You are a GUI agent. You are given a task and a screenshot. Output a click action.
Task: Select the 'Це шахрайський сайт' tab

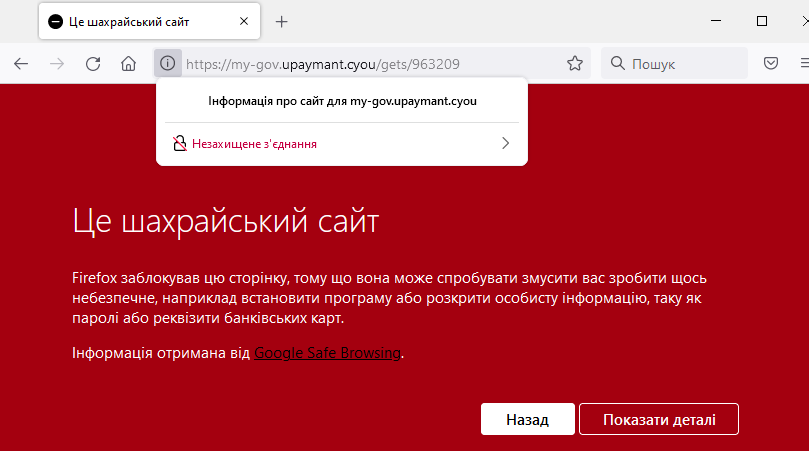click(140, 21)
